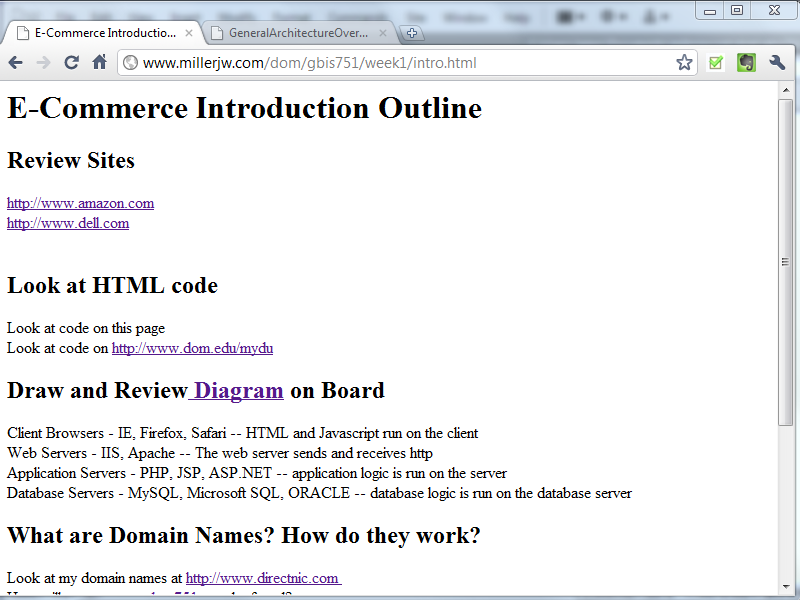This screenshot has width=800, height=600.
Task: Open a new tab
Action: pyautogui.click(x=412, y=33)
